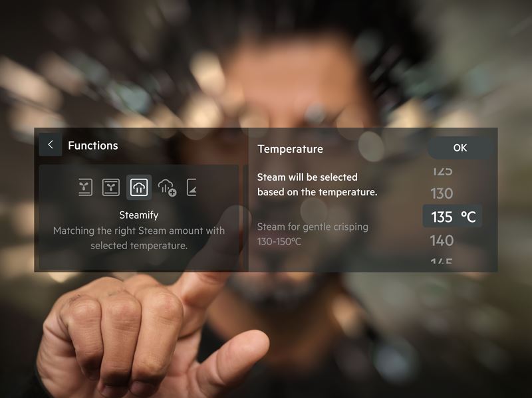This screenshot has width=532, height=398.
Task: Select the partially visible function icon
Action: [x=192, y=187]
